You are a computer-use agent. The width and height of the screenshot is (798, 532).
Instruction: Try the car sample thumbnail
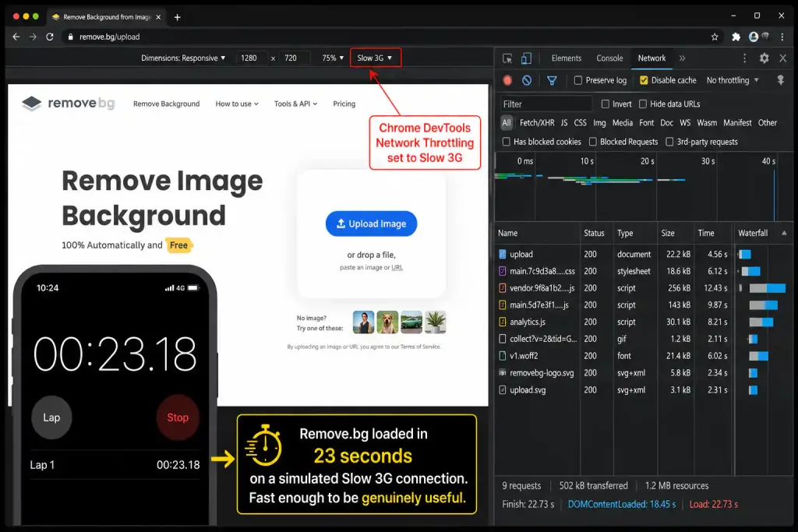coord(411,322)
